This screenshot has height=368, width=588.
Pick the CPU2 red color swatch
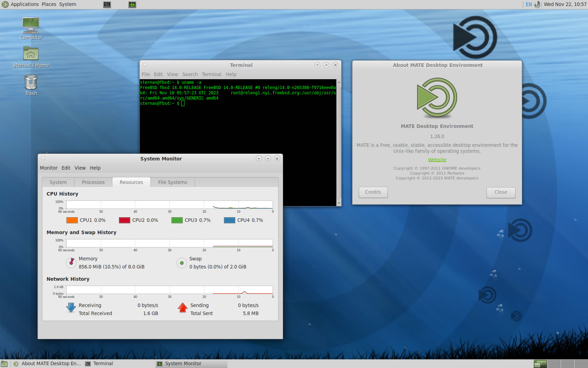pos(124,220)
